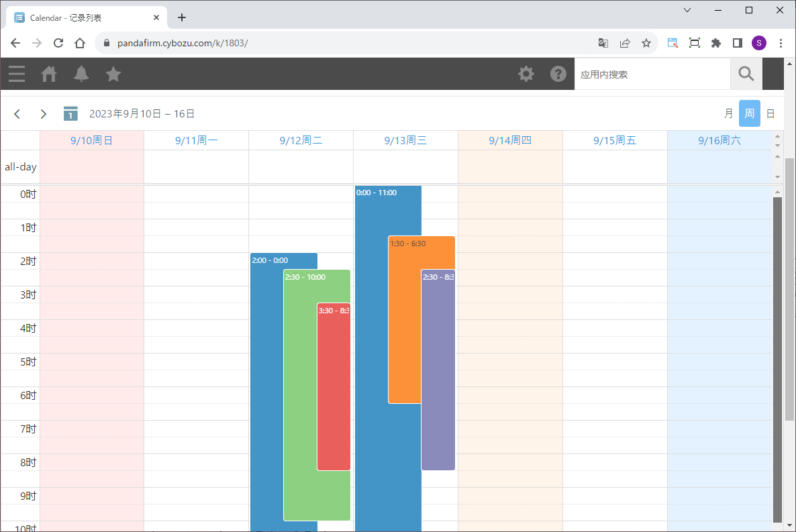Open the notifications bell

pyautogui.click(x=81, y=74)
